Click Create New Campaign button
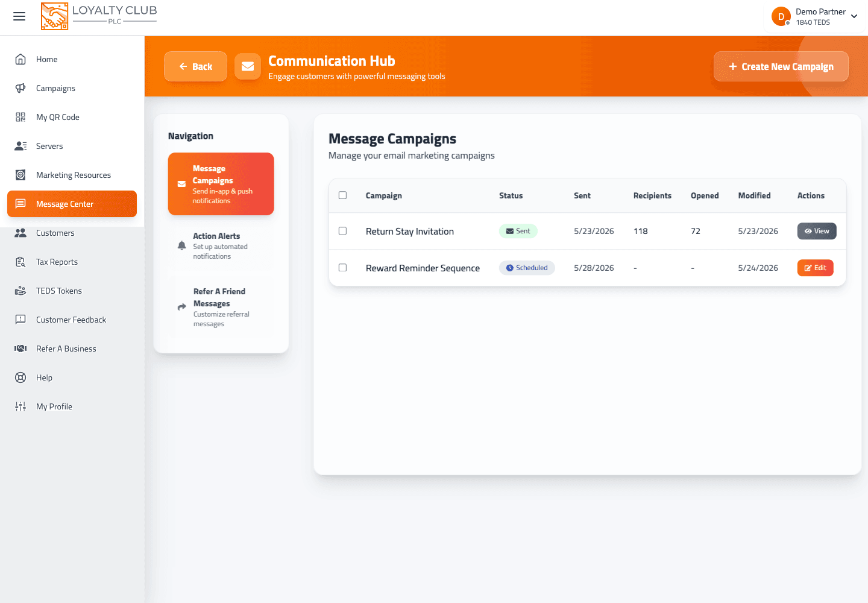The height and width of the screenshot is (603, 868). (x=781, y=66)
